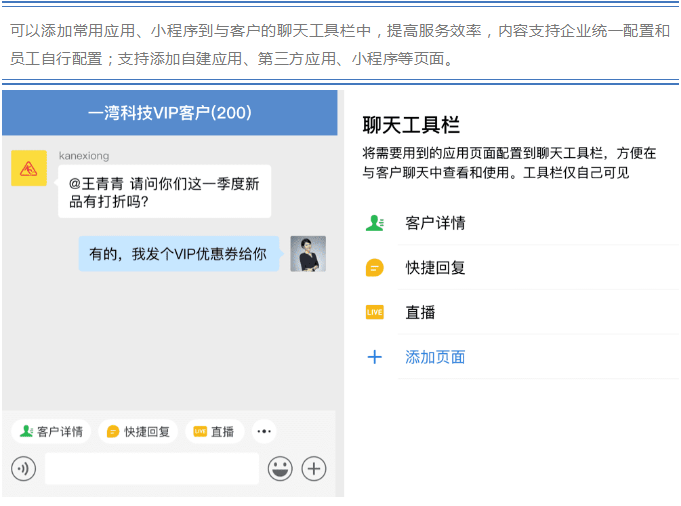Image resolution: width=681 pixels, height=506 pixels.
Task: Click the green 客户详情 person icon in right list
Action: pyautogui.click(x=374, y=223)
